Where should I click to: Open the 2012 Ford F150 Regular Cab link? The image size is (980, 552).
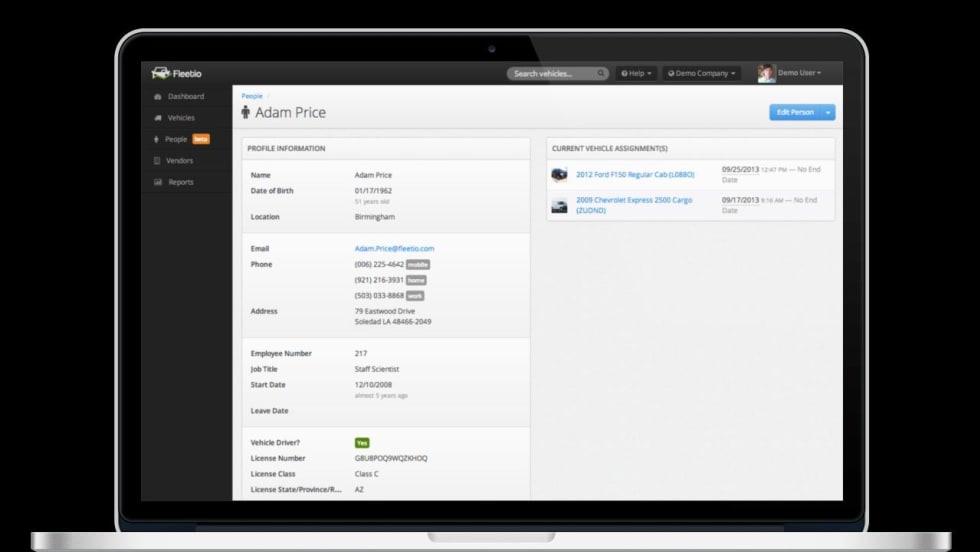[635, 175]
